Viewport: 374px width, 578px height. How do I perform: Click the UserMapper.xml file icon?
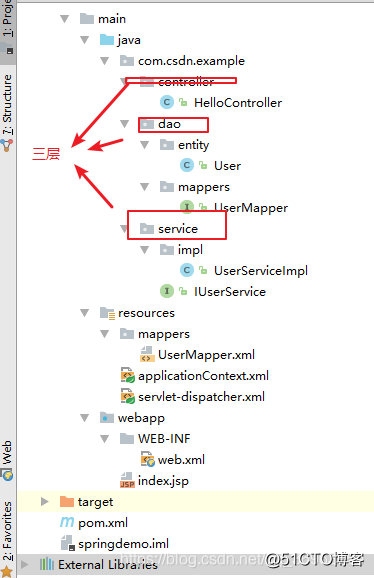(x=147, y=354)
